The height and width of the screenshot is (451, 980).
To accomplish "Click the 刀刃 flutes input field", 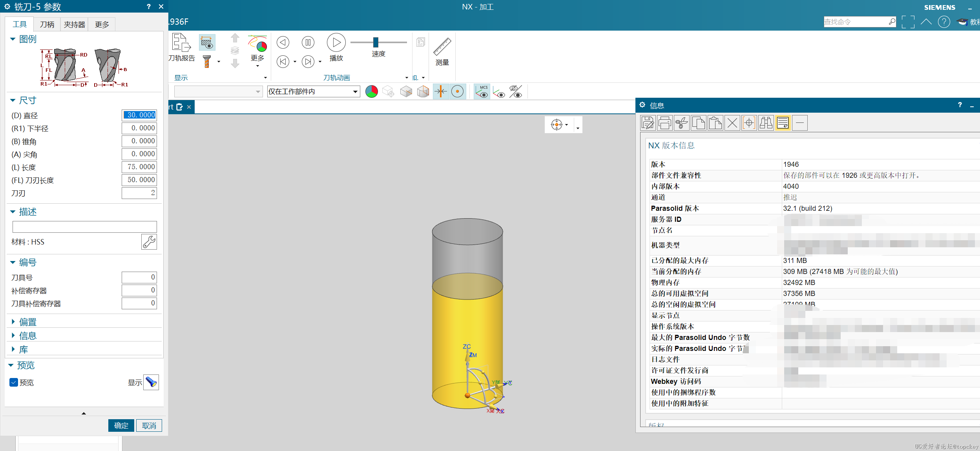I will tap(139, 193).
